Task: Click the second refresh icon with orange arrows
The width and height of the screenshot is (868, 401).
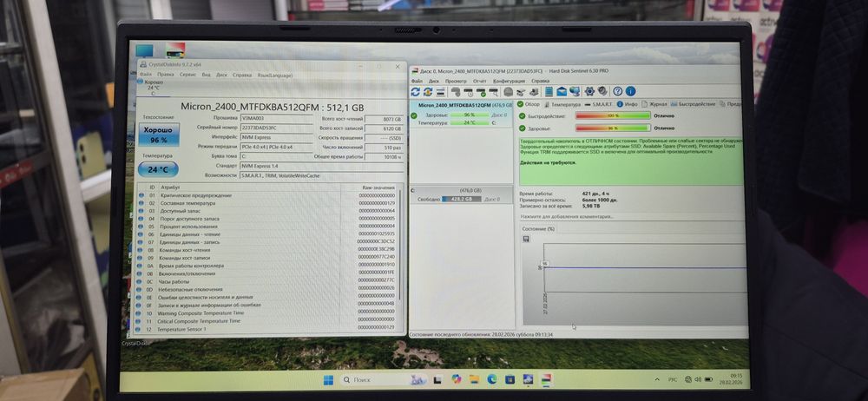Action: (x=427, y=91)
